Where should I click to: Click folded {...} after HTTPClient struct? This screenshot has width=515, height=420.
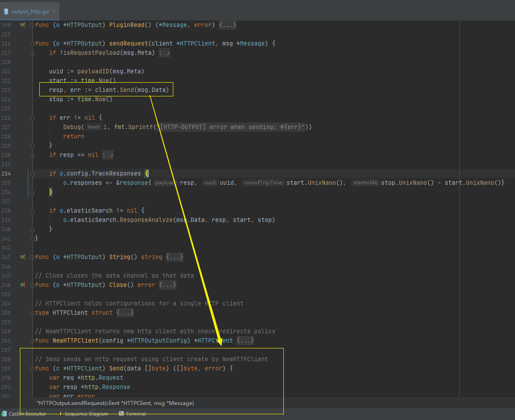[125, 313]
